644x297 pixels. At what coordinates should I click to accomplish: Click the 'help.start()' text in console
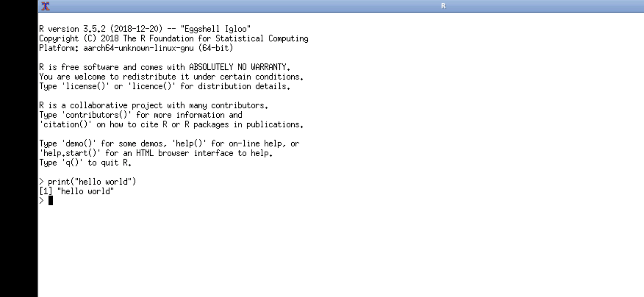[x=70, y=153]
